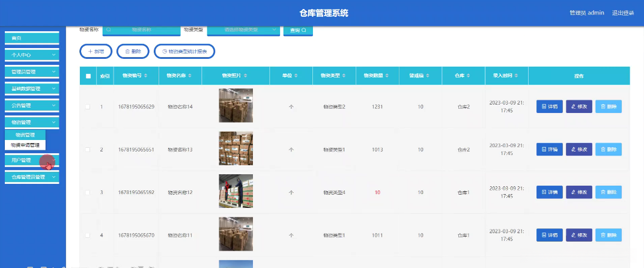The image size is (644, 268).
Task: Select material number 1678195065651
Action: (136, 150)
